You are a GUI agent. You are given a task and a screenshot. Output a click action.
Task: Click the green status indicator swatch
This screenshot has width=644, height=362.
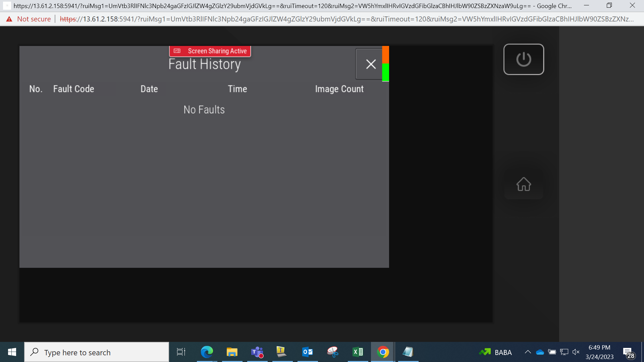click(x=386, y=72)
